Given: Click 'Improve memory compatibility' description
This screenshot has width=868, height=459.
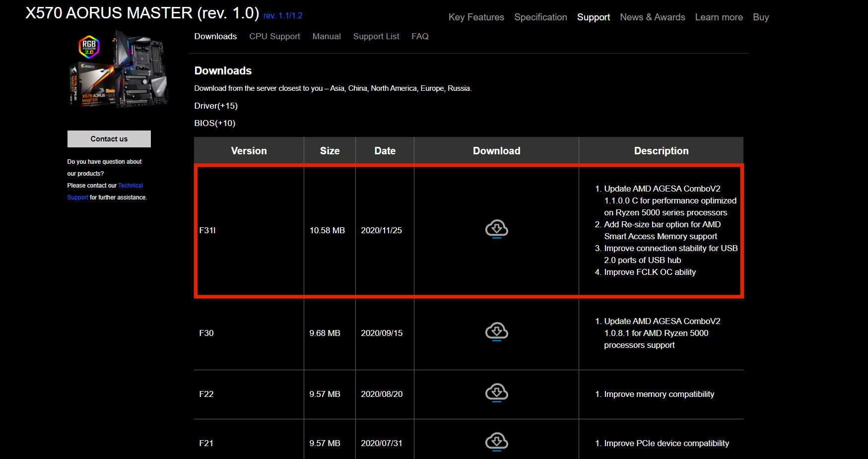Looking at the screenshot, I should (659, 394).
